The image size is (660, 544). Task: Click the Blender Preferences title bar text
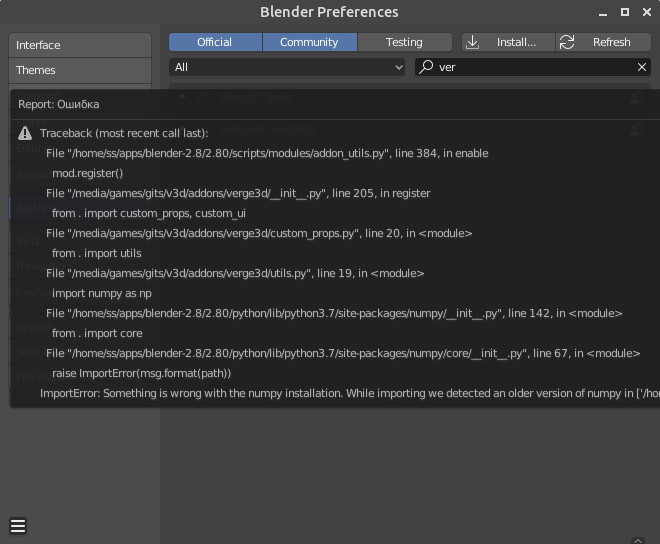[x=329, y=12]
